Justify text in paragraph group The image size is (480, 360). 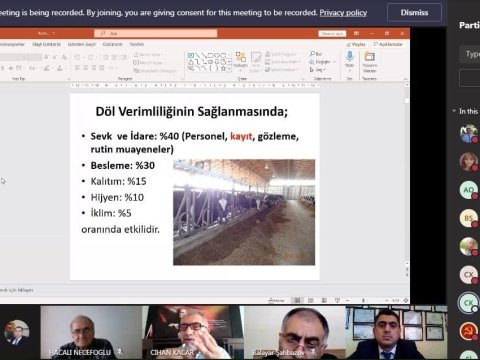coord(102,68)
